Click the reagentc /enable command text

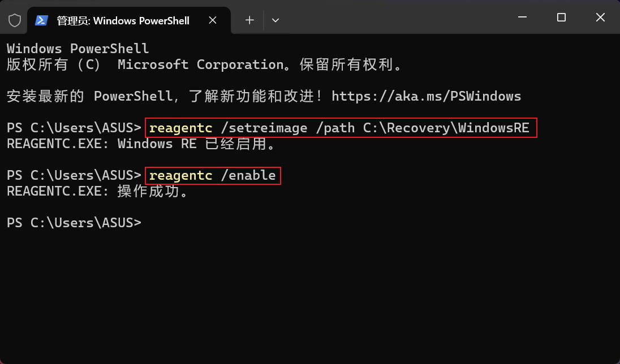(x=213, y=176)
